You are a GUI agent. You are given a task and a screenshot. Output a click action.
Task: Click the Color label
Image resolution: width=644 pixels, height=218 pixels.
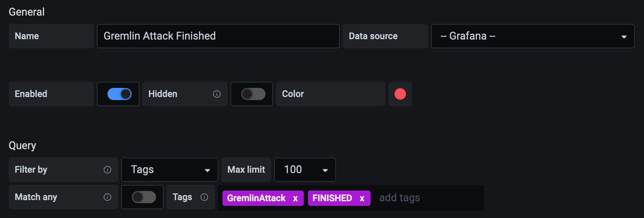293,94
